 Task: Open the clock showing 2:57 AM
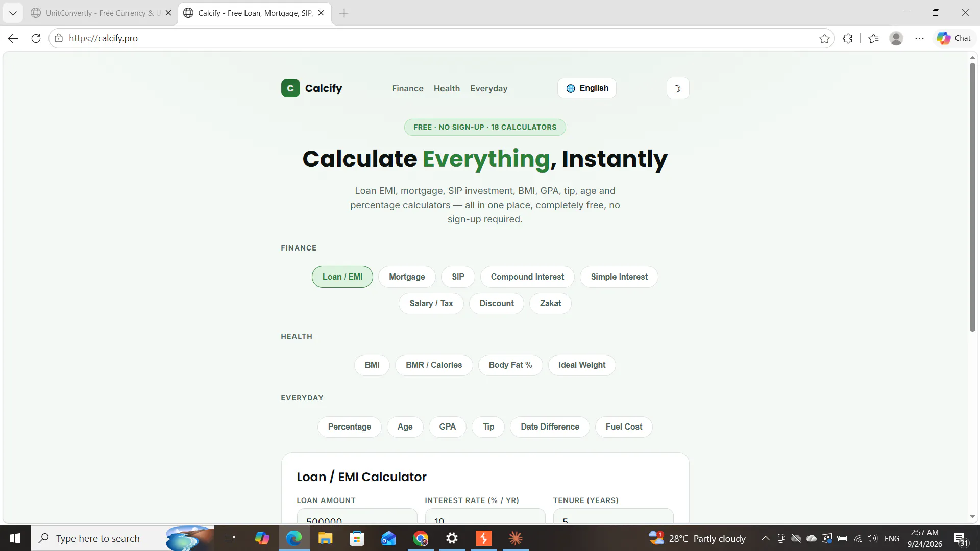point(924,538)
